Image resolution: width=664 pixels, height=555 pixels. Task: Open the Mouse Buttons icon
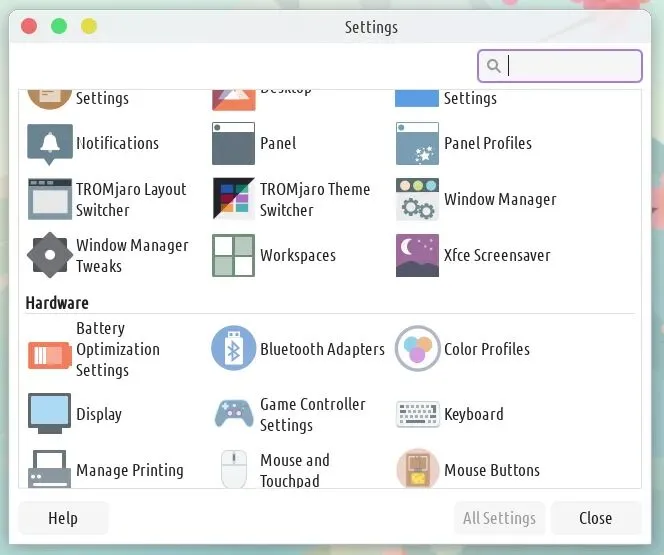click(417, 468)
